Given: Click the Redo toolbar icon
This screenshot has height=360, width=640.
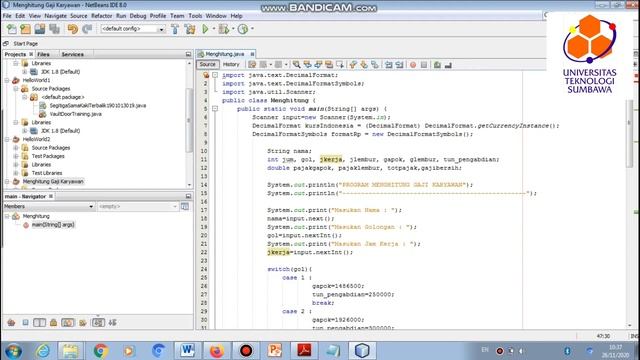Looking at the screenshot, I should pyautogui.click(x=87, y=29).
